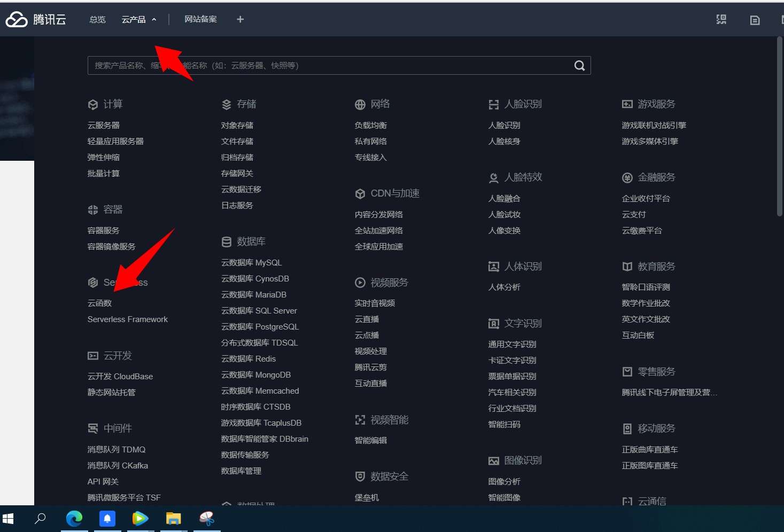
Task: Click the 存储 category icon
Action: click(x=227, y=105)
